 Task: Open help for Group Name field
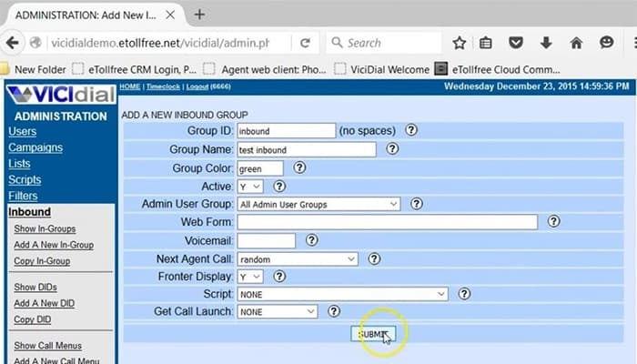point(392,148)
